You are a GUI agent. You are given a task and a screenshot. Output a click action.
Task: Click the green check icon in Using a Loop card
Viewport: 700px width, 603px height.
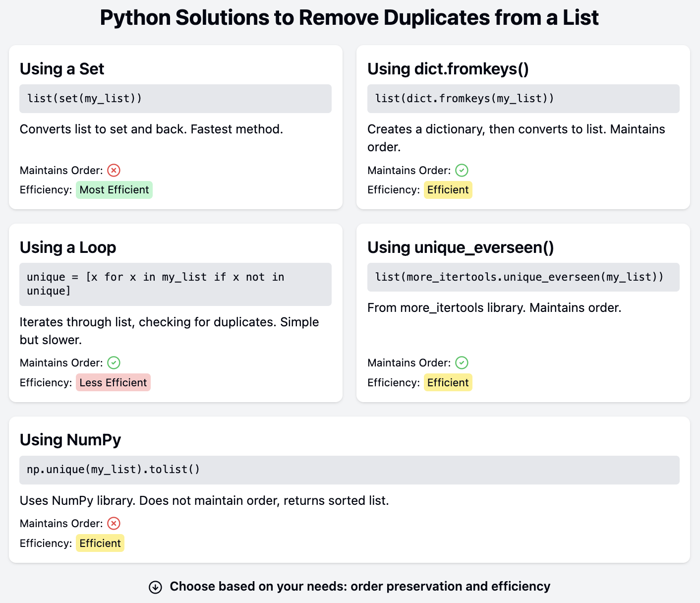114,362
